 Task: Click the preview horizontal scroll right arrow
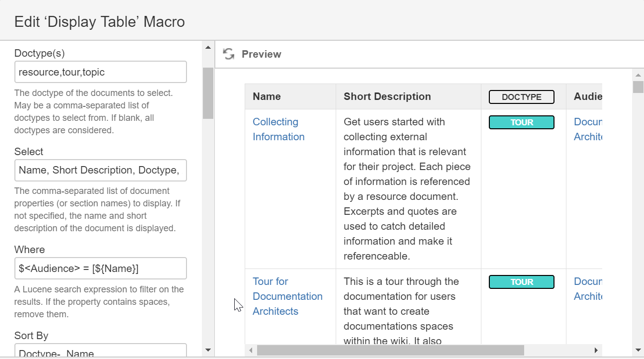[x=596, y=350]
